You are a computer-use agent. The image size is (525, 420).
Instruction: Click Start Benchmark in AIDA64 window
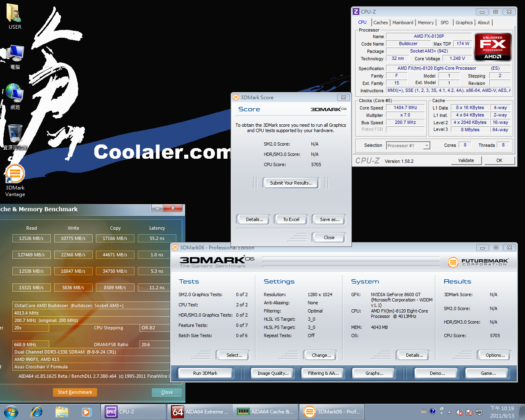tap(75, 392)
